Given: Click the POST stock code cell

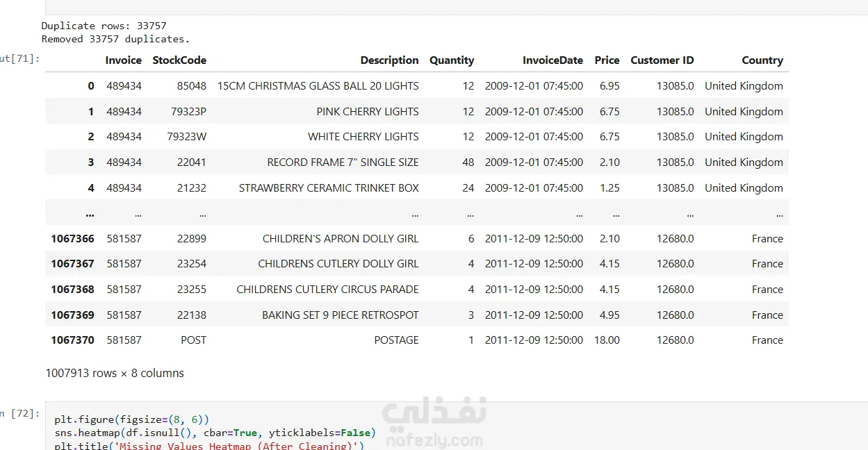Looking at the screenshot, I should tap(194, 340).
